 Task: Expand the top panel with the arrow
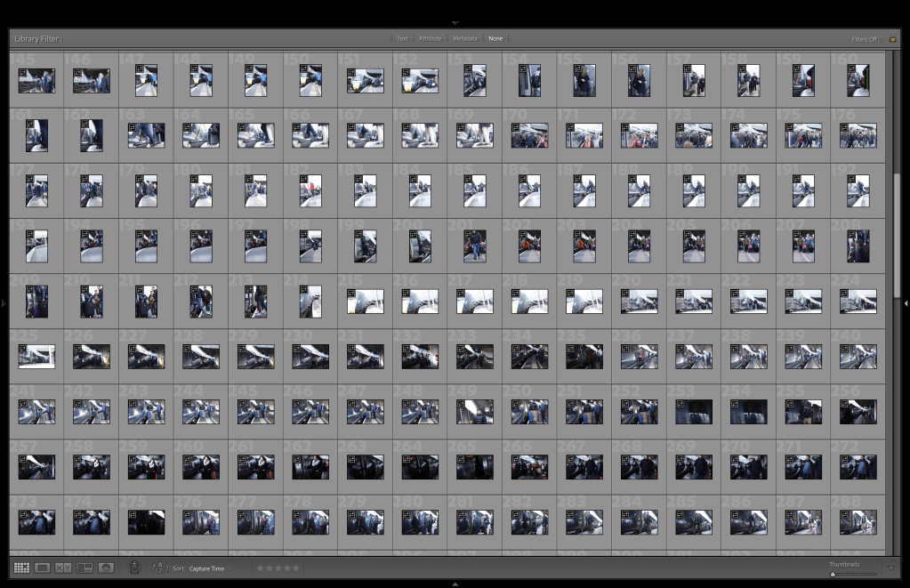pyautogui.click(x=455, y=22)
